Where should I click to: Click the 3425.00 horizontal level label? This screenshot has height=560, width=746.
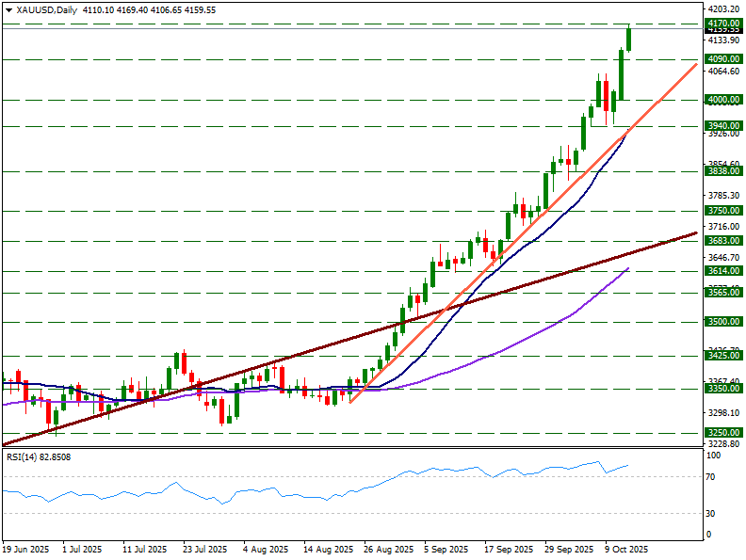722,356
